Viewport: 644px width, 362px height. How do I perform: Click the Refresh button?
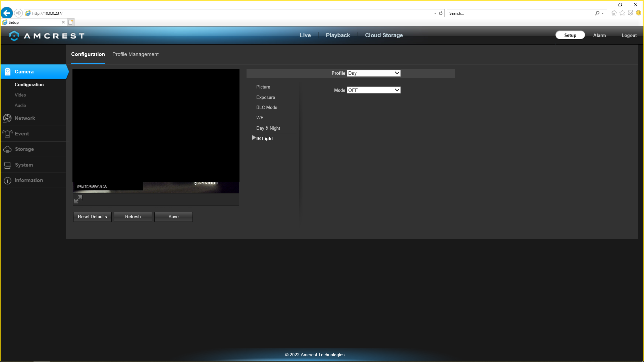[133, 217]
